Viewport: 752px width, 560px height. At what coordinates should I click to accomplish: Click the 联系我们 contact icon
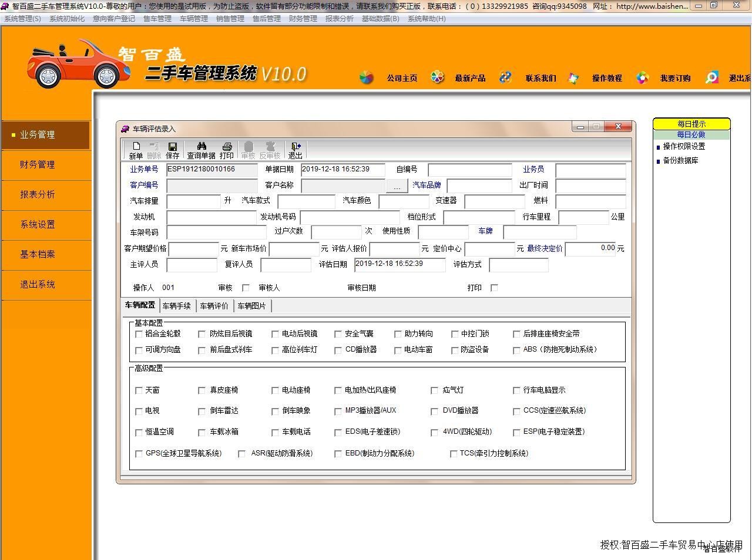505,77
